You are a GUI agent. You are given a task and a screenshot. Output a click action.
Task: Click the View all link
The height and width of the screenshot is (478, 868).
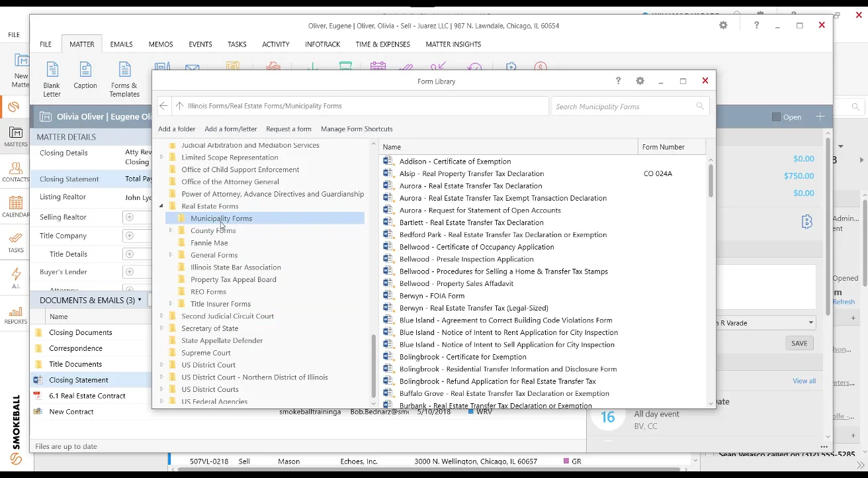click(804, 381)
